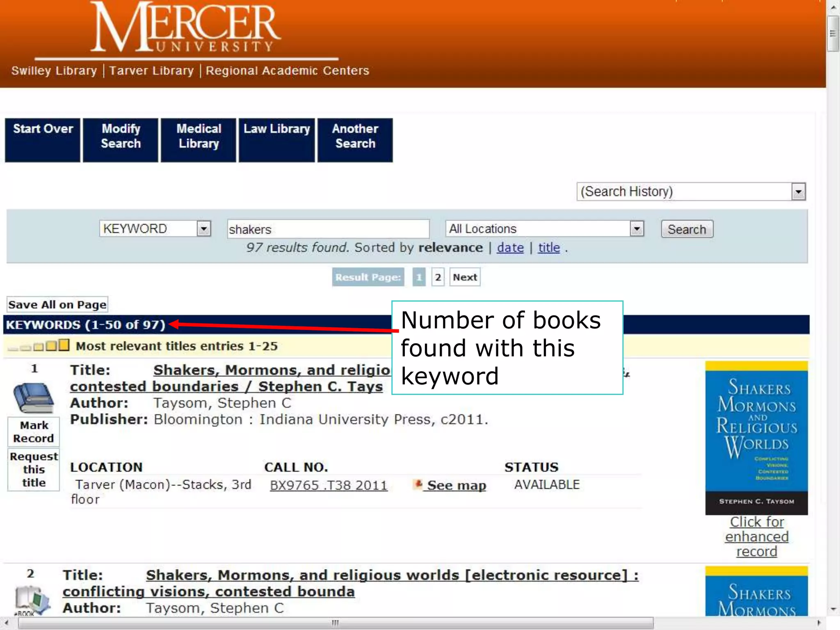Sort results by date
Viewport: 840px width, 630px height.
coord(510,248)
